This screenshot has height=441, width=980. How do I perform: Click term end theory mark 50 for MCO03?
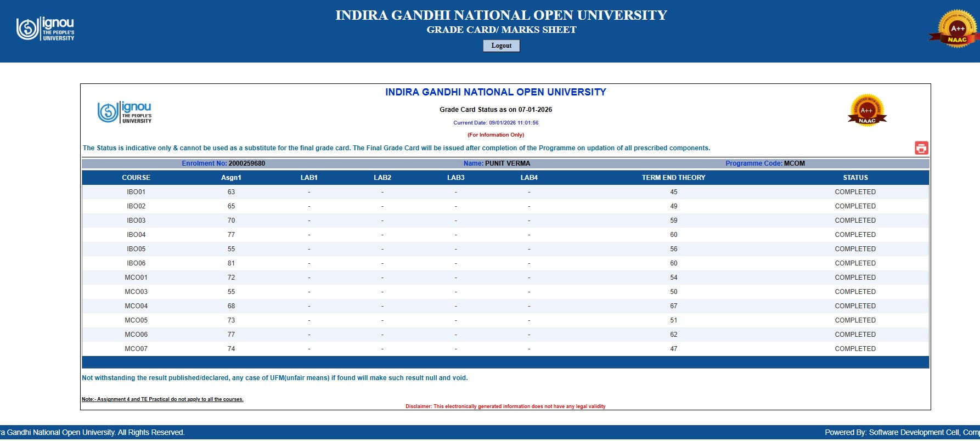click(674, 292)
